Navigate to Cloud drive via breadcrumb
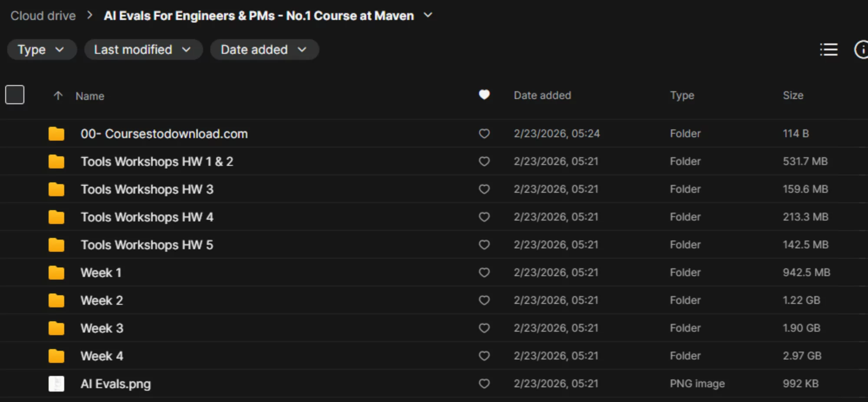Screen dimensions: 868x402 (43, 16)
